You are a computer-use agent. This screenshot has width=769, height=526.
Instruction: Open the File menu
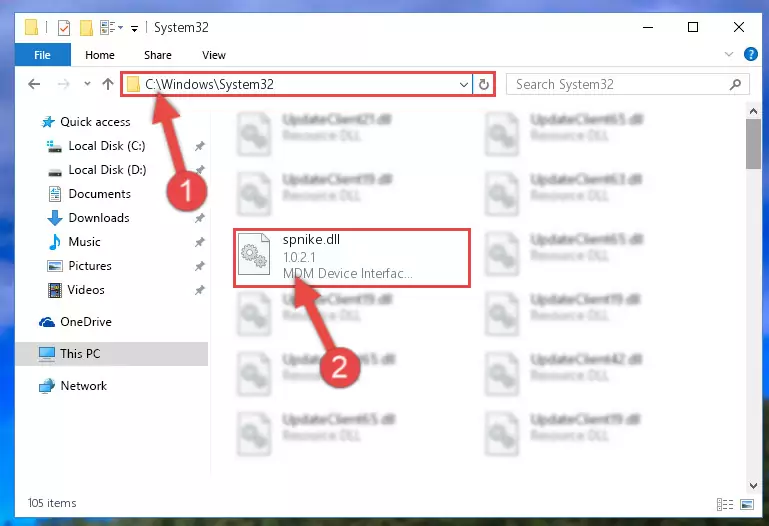pos(43,55)
